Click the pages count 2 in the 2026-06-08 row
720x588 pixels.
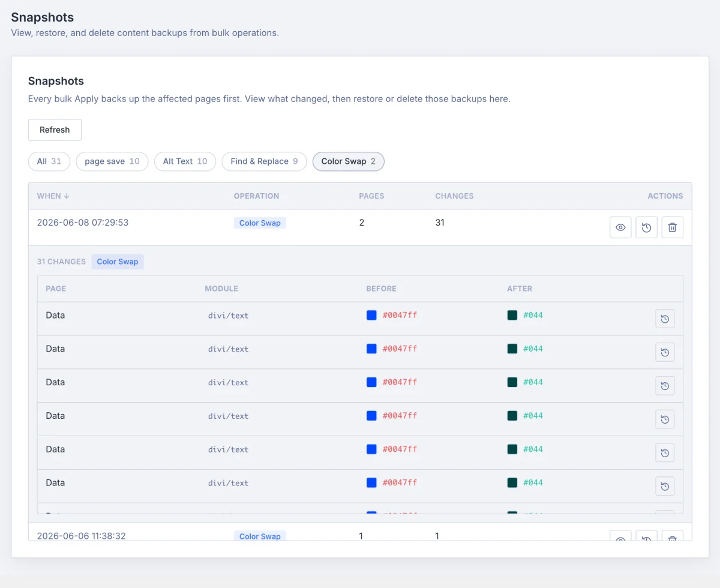click(362, 223)
